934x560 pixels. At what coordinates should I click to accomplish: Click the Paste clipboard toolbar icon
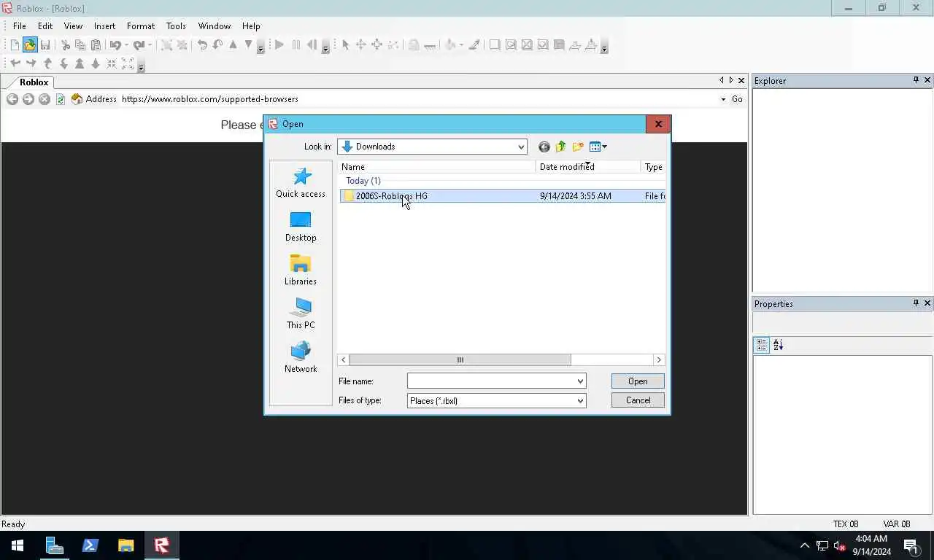click(x=96, y=45)
